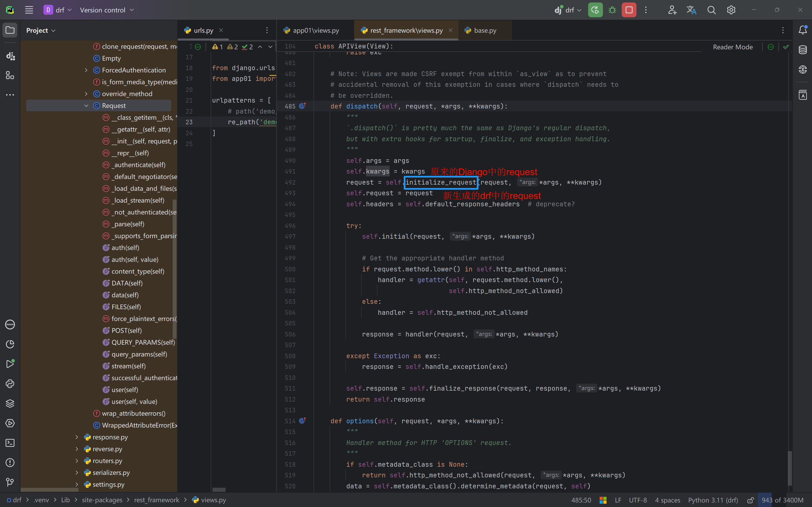
Task: Collapse the Request class node
Action: 86,106
